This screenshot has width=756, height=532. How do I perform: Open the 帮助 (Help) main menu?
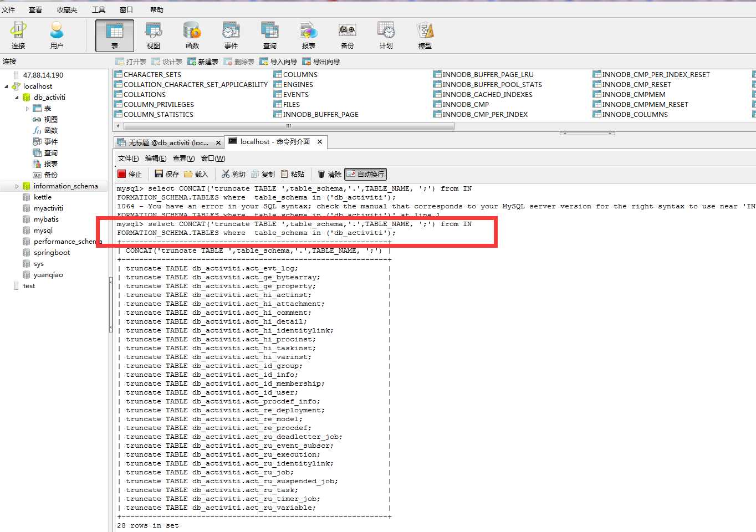tap(157, 9)
